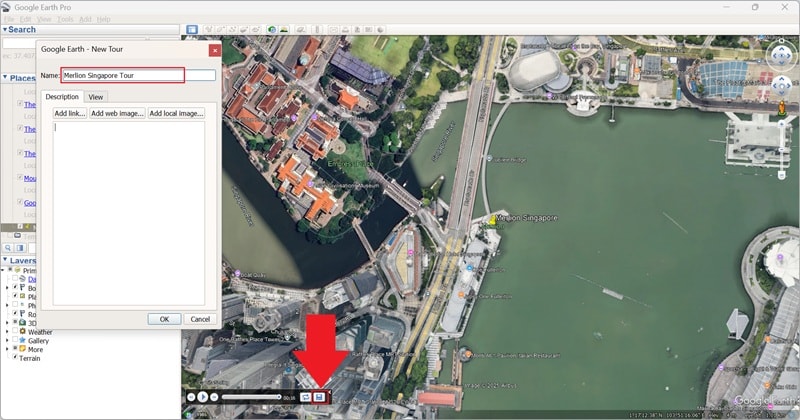Open the Tools menu
Image resolution: width=800 pixels, height=420 pixels.
[65, 19]
